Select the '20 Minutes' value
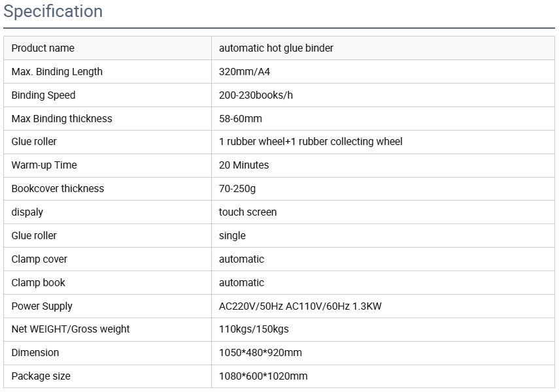The width and height of the screenshot is (559, 392). 244,165
